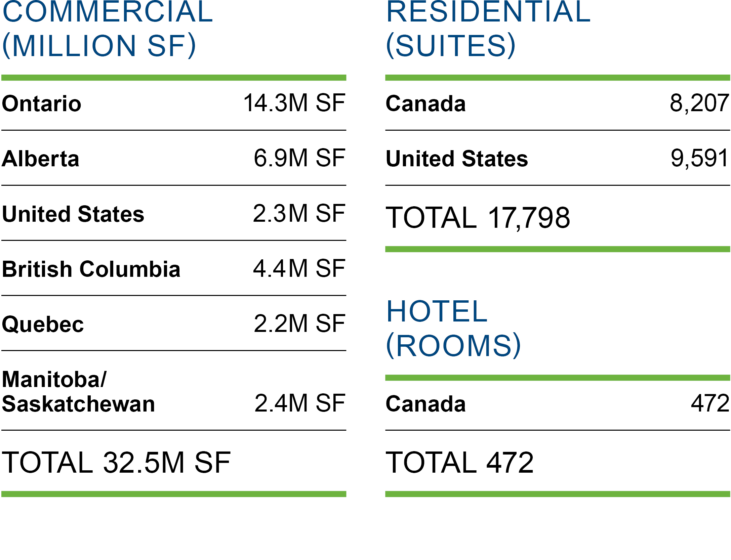The height and width of the screenshot is (560, 731).
Task: Click the TOTAL 32.5M SF text
Action: (116, 463)
